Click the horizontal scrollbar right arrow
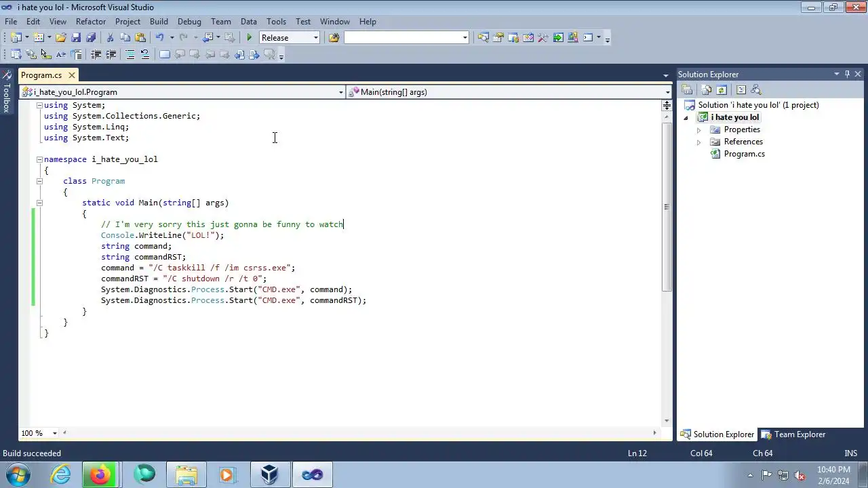Viewport: 868px width, 488px height. click(654, 433)
